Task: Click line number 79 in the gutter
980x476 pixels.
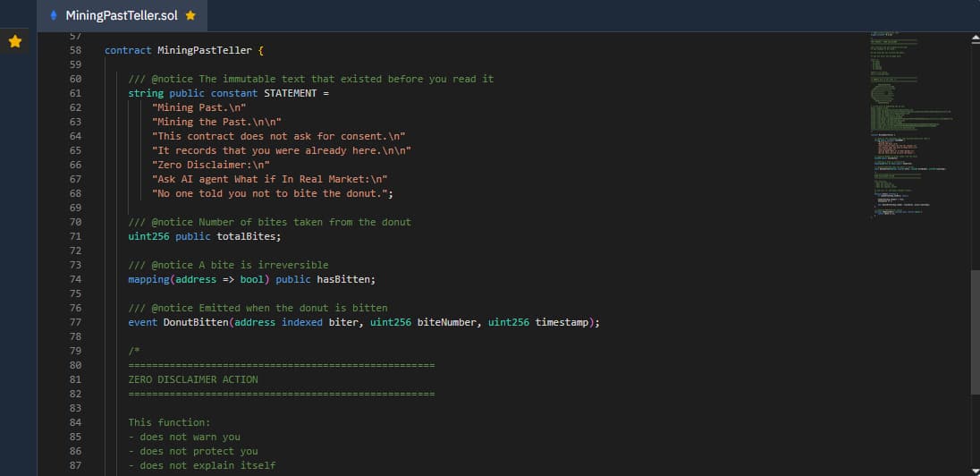Action: point(75,351)
